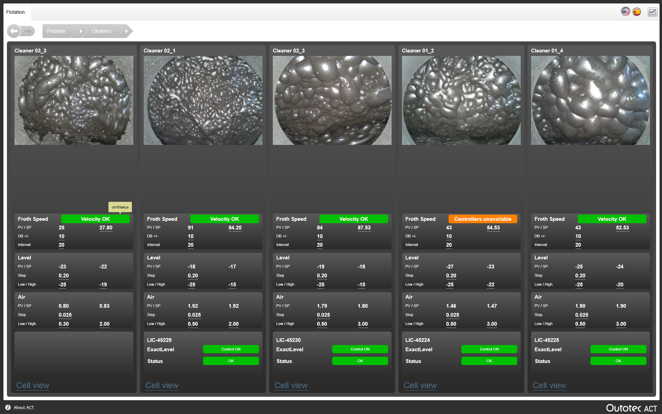Click Velocity OK status for Cleaner 02_3
The image size is (662, 414).
click(354, 219)
